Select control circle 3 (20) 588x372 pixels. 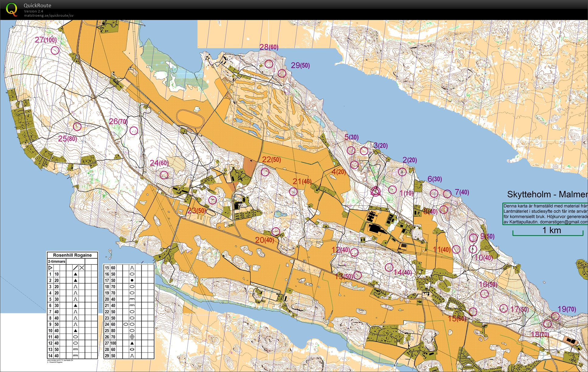click(364, 151)
